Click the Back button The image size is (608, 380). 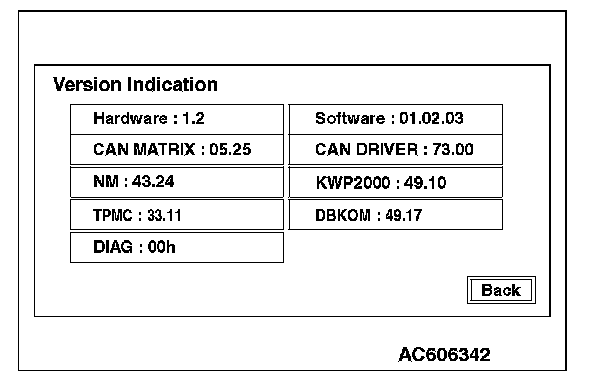[501, 290]
